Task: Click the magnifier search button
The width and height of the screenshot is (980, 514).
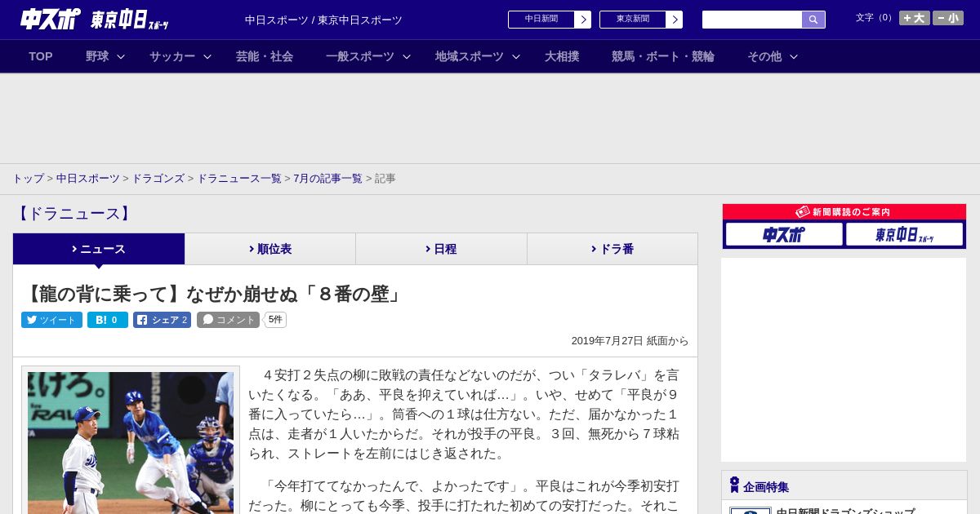Action: pos(813,20)
